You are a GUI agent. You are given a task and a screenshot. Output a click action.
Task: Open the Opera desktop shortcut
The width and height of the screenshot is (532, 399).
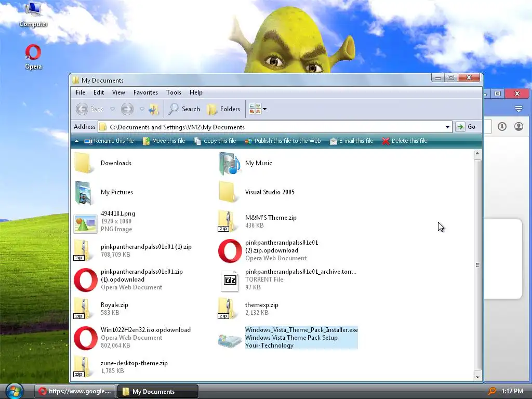pyautogui.click(x=33, y=57)
